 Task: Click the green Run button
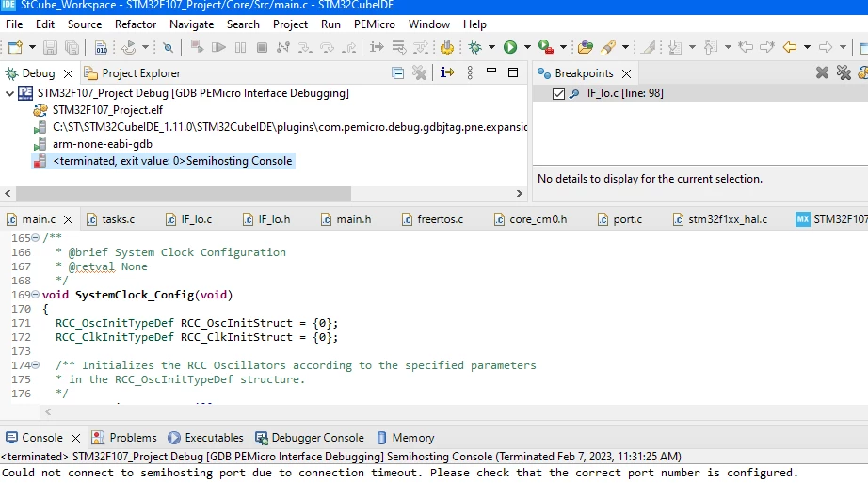510,48
